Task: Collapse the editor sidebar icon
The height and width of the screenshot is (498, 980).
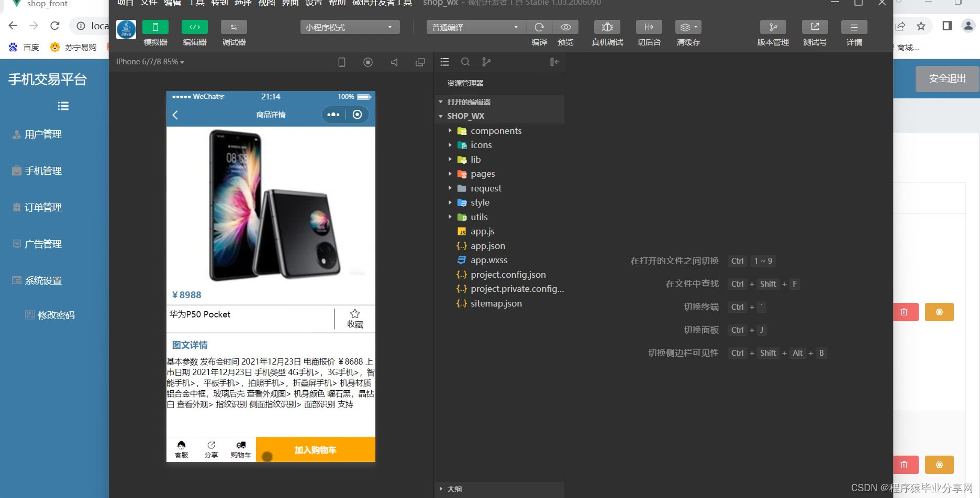Action: click(x=555, y=62)
